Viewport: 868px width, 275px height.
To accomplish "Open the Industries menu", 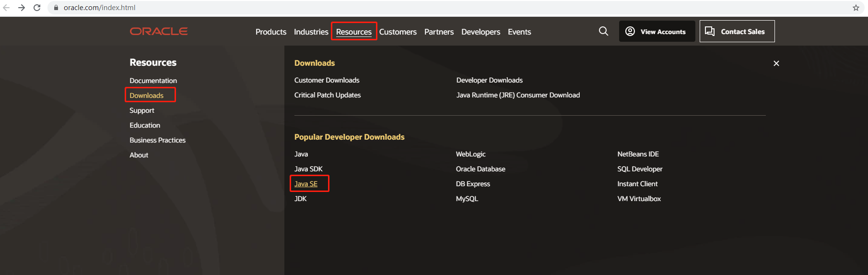I will (x=311, y=32).
